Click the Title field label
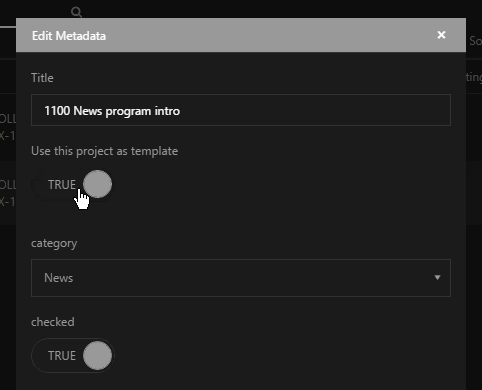 pyautogui.click(x=42, y=78)
